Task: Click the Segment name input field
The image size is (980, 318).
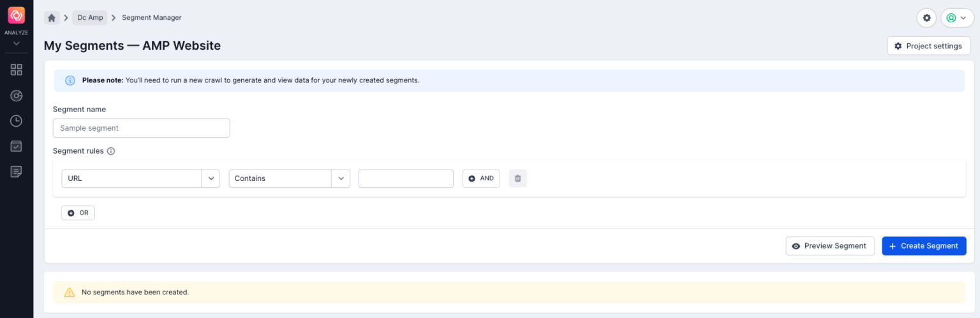Action: 141,128
